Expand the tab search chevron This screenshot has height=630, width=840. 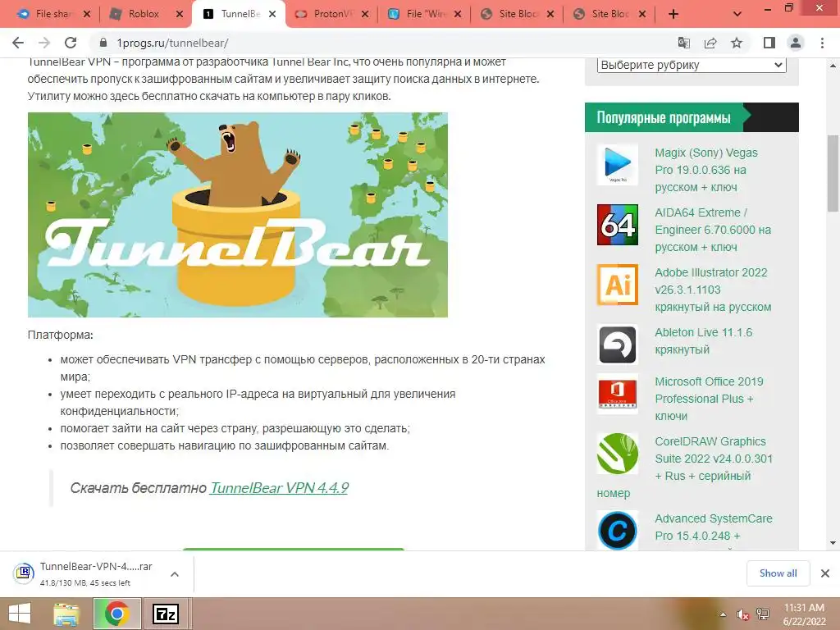coord(737,15)
